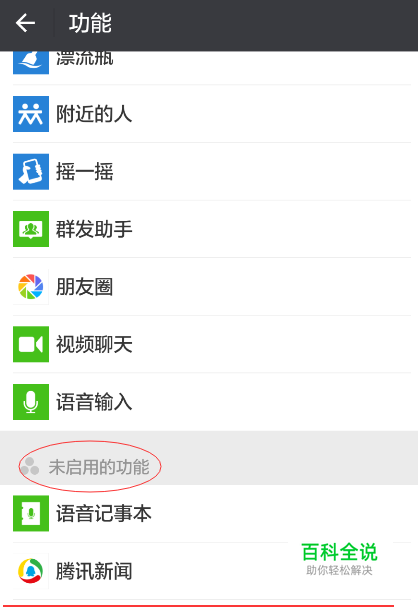Select the 视频聊天 camera icon
Screen dimensions: 418x607
pyautogui.click(x=31, y=344)
